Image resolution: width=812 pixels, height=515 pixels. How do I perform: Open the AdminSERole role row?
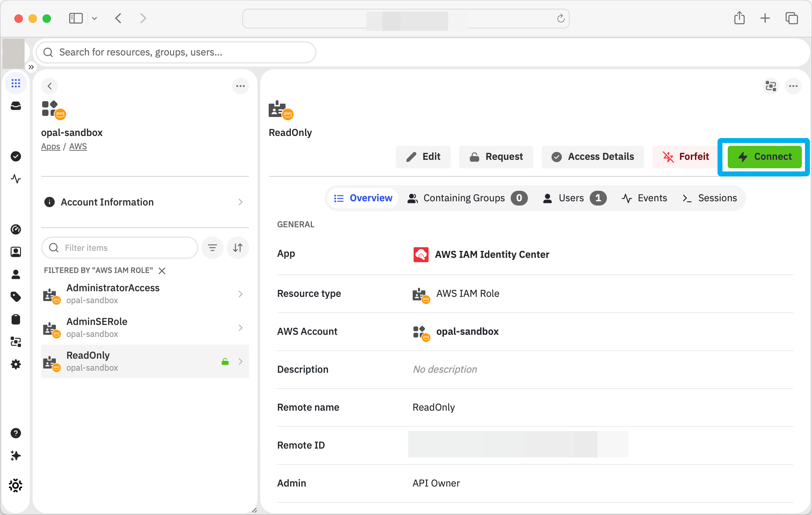(x=145, y=328)
